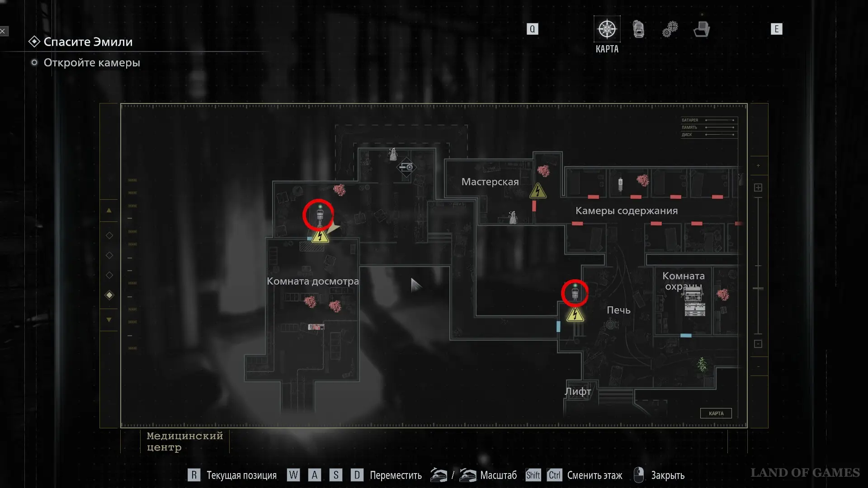Open the gears settings tab icon
868x488 pixels.
click(670, 29)
